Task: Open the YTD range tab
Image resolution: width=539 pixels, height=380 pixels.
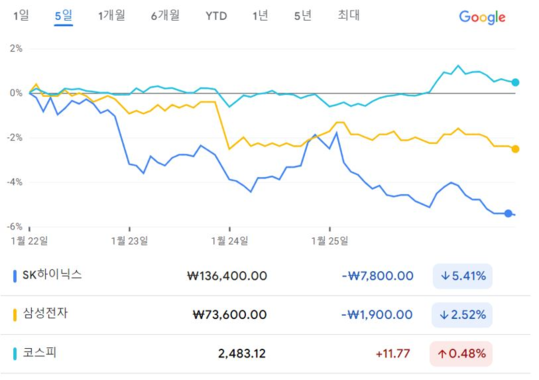Action: [x=216, y=16]
